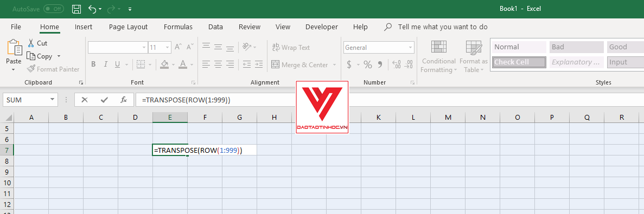Apply the Bad cell style
Screen dimensions: 644x214
click(577, 47)
